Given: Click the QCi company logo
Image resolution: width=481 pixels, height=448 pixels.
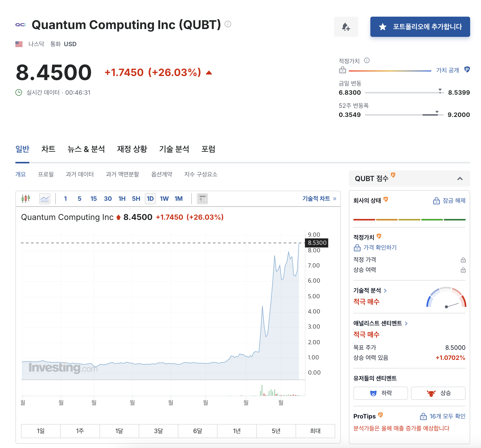Looking at the screenshot, I should [21, 24].
